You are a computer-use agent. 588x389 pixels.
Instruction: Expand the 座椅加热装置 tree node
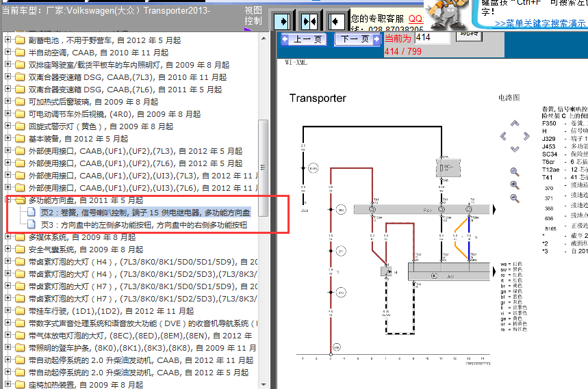(8, 384)
